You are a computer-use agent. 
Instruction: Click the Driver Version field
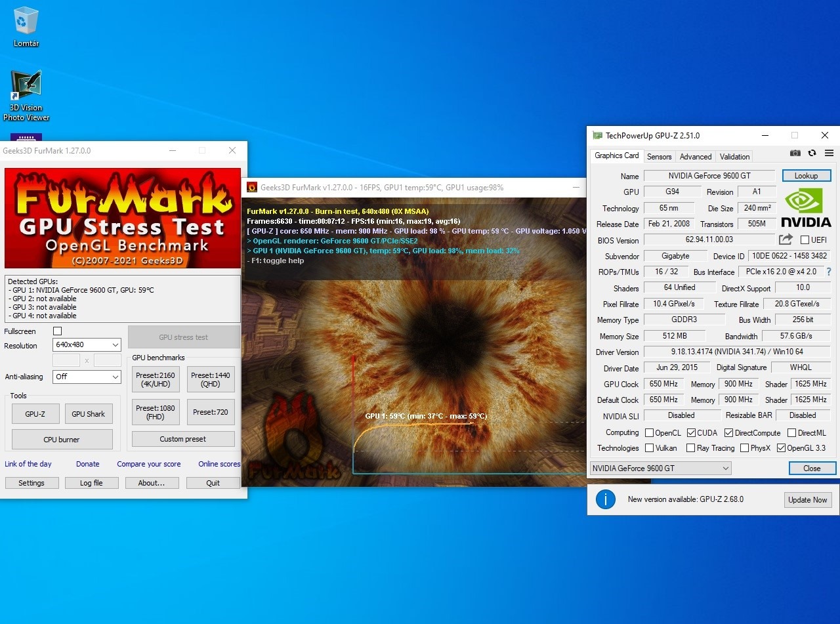(x=737, y=352)
